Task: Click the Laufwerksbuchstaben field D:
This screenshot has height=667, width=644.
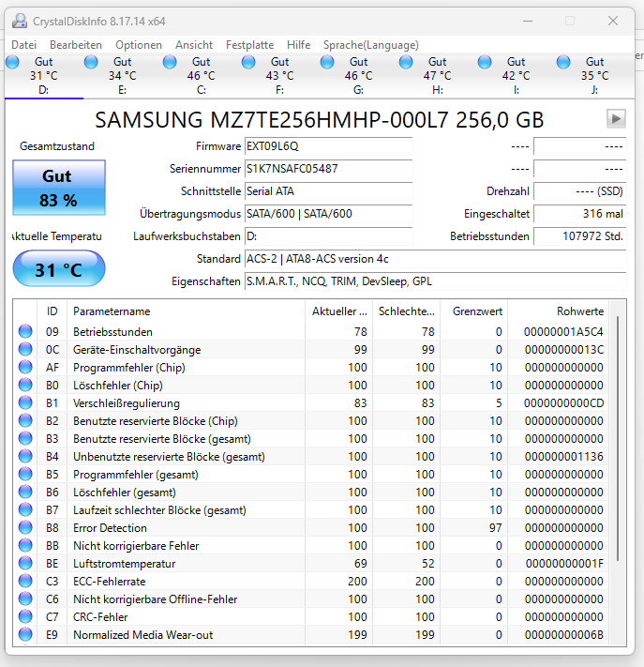Action: pos(328,236)
